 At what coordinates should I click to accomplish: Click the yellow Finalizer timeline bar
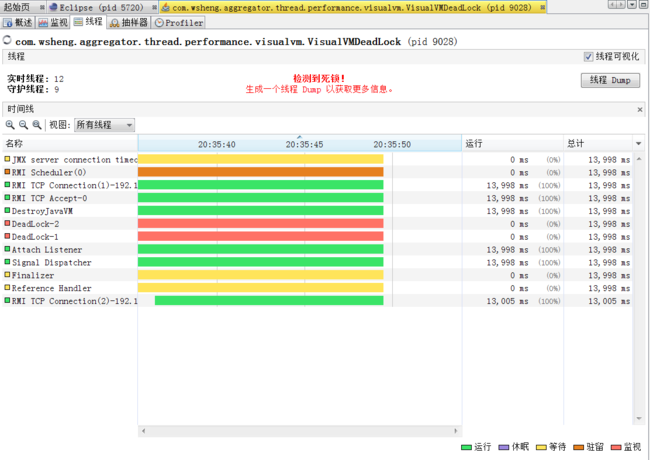(261, 275)
